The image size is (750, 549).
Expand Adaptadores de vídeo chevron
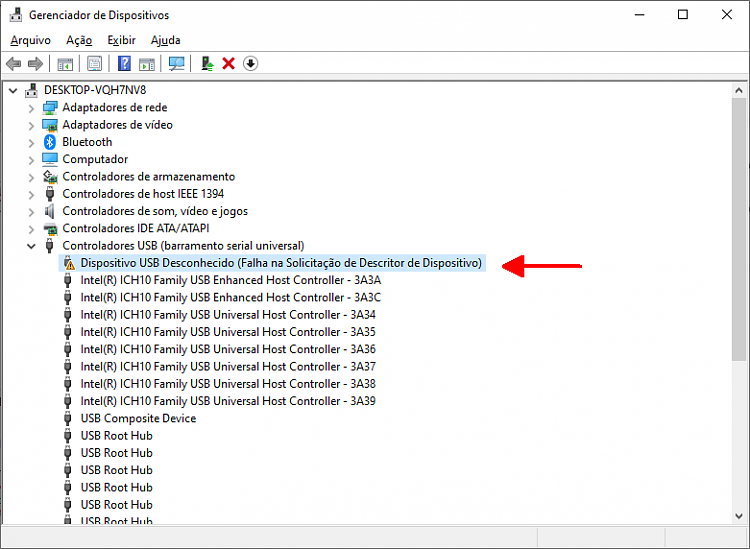point(31,125)
